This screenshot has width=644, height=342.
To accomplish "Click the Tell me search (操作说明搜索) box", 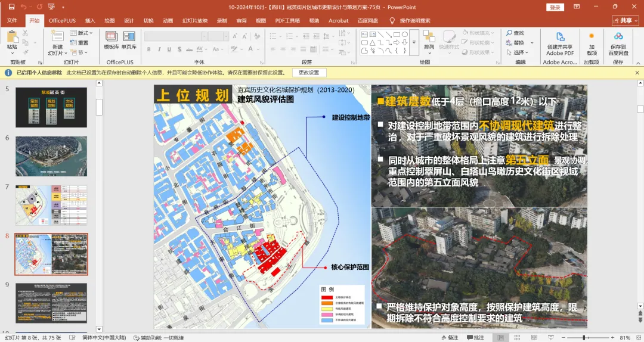I will [410, 20].
